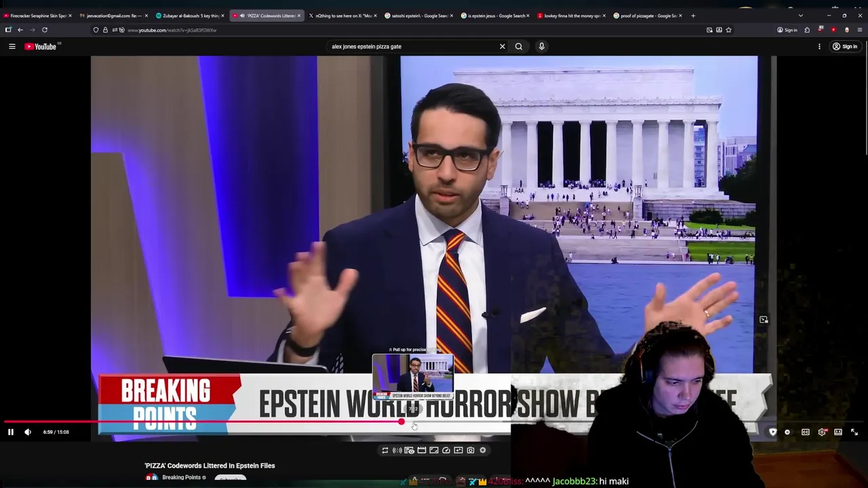Clear the search box with the X
The width and height of the screenshot is (868, 488).
(502, 46)
